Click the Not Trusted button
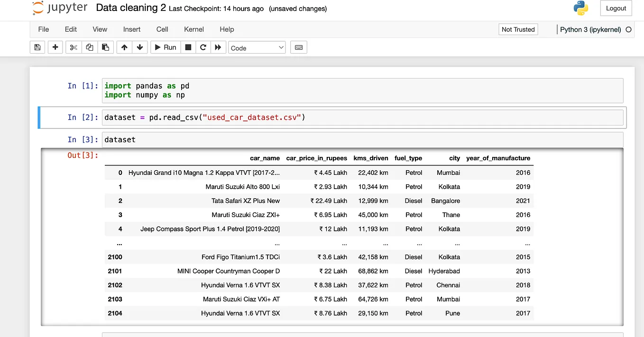This screenshot has height=337, width=644. [x=518, y=29]
